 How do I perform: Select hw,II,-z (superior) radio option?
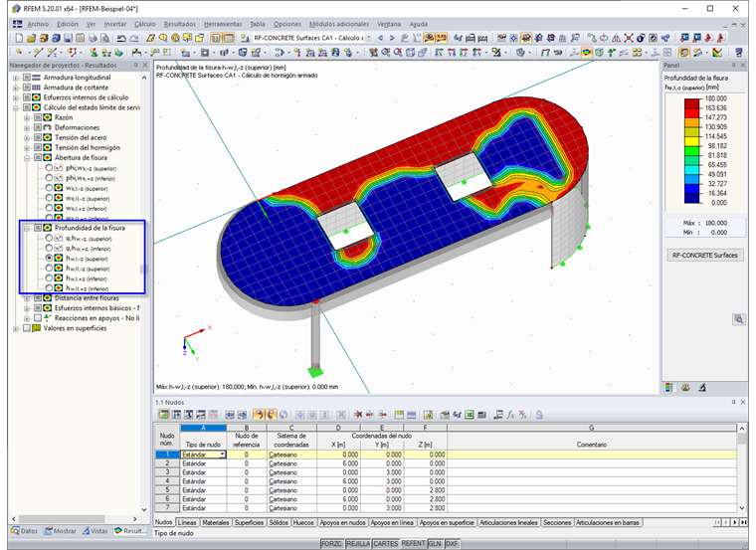point(49,268)
